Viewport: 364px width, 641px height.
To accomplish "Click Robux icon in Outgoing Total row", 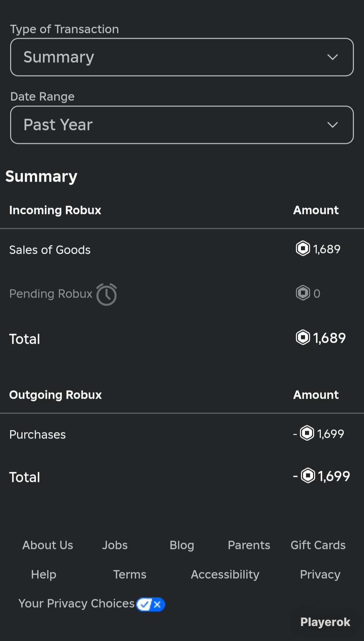I will (308, 475).
